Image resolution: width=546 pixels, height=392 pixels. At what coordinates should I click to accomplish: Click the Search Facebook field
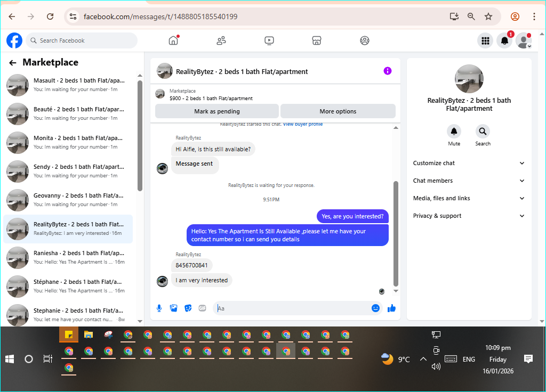(82, 40)
